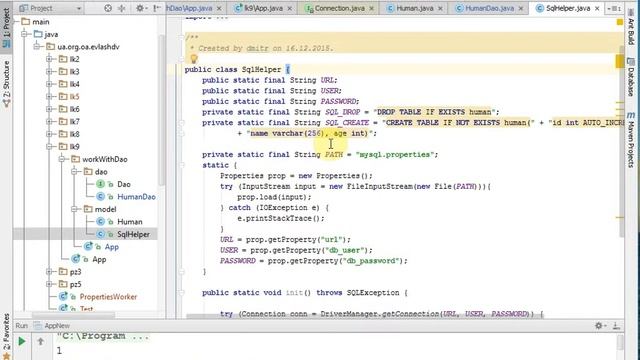This screenshot has height=360, width=640.
Task: Collapse the java folder node
Action: [x=24, y=34]
